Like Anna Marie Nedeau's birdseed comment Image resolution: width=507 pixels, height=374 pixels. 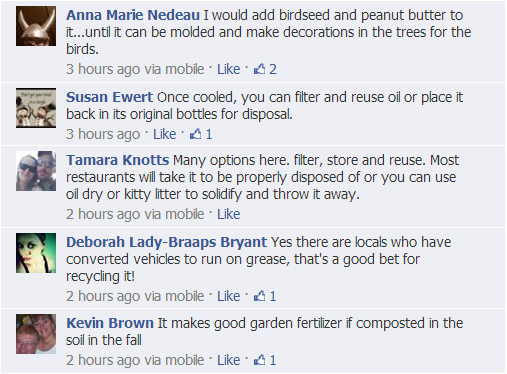point(228,69)
